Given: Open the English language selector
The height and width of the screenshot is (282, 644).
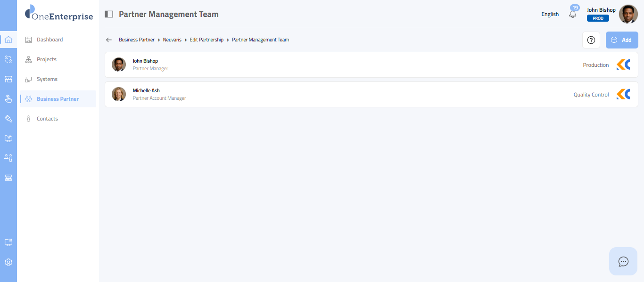Looking at the screenshot, I should 550,14.
